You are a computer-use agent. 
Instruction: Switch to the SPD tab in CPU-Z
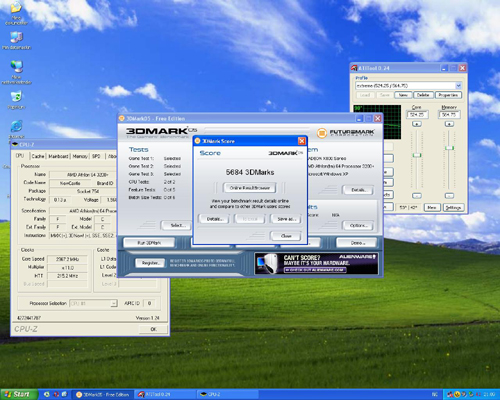click(96, 156)
